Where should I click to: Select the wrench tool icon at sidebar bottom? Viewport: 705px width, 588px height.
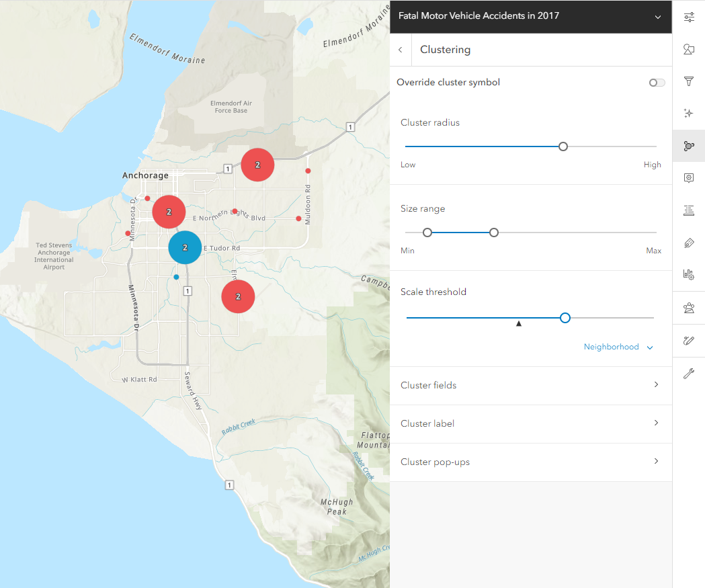pos(689,373)
